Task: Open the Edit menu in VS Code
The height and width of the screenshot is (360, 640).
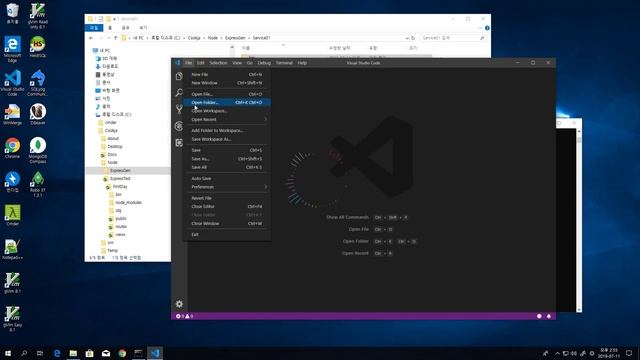Action: click(x=200, y=63)
